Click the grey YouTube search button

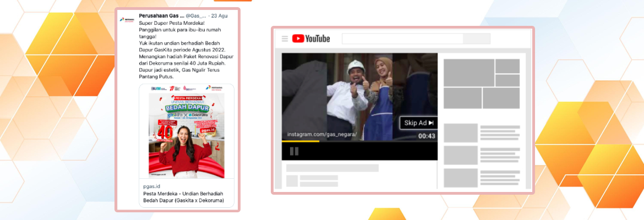477,38
